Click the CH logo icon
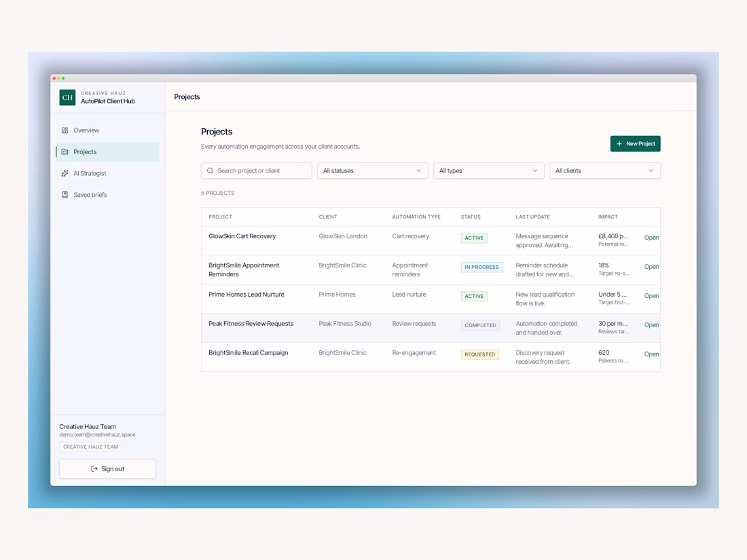Viewport: 747px width, 560px height. (67, 97)
